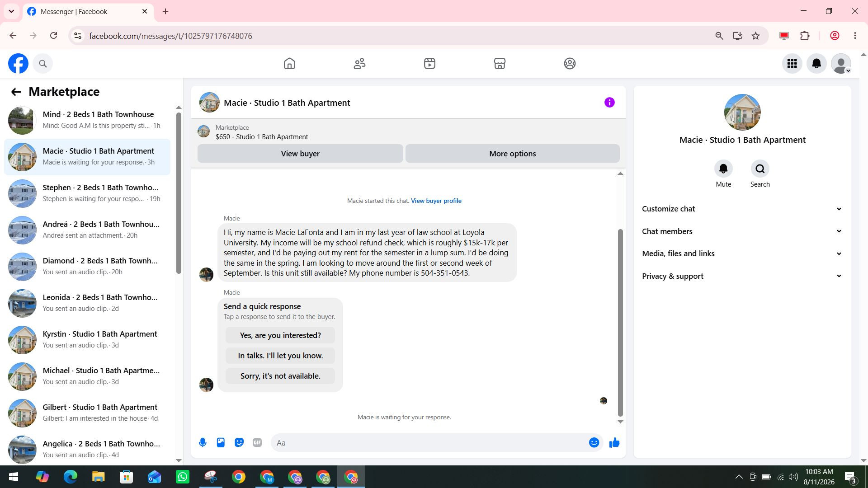Show hidden system tray icons

[x=739, y=477]
